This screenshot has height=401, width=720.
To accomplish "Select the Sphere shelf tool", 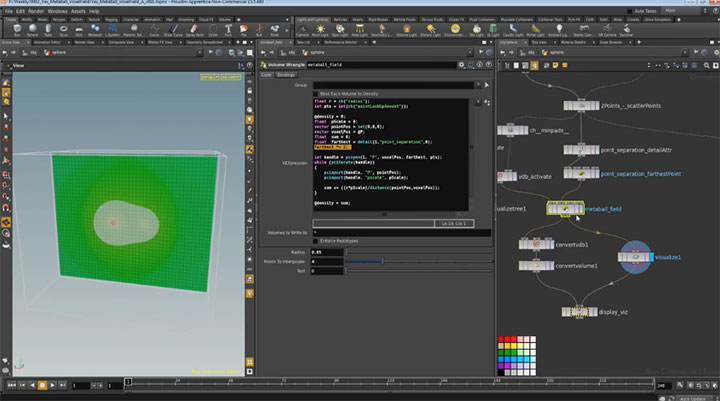I will (x=33, y=30).
